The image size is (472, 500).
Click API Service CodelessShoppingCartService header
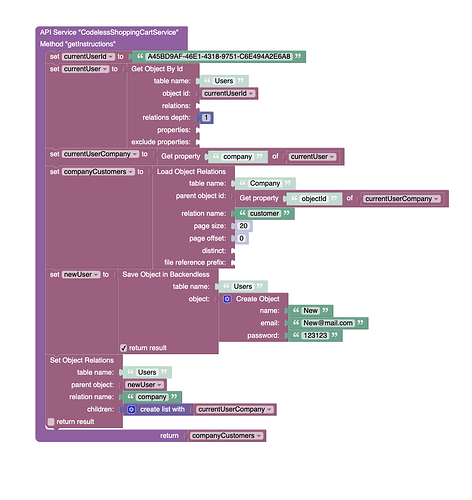(109, 32)
